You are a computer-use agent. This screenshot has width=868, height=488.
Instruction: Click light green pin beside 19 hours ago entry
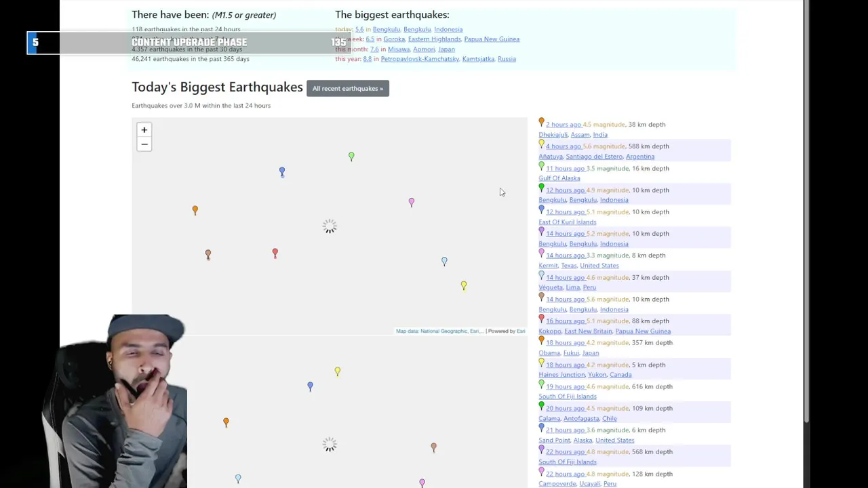click(x=541, y=384)
